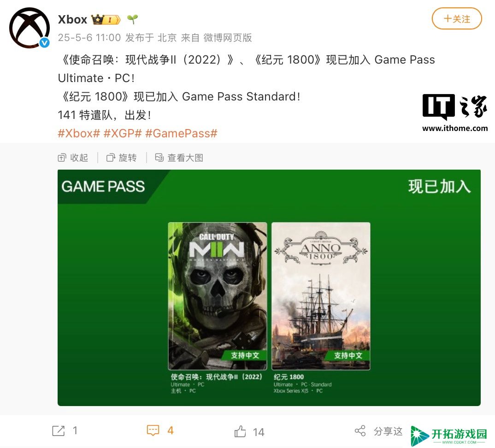Click the crown membership badge
This screenshot has height=448, width=495.
[106, 19]
